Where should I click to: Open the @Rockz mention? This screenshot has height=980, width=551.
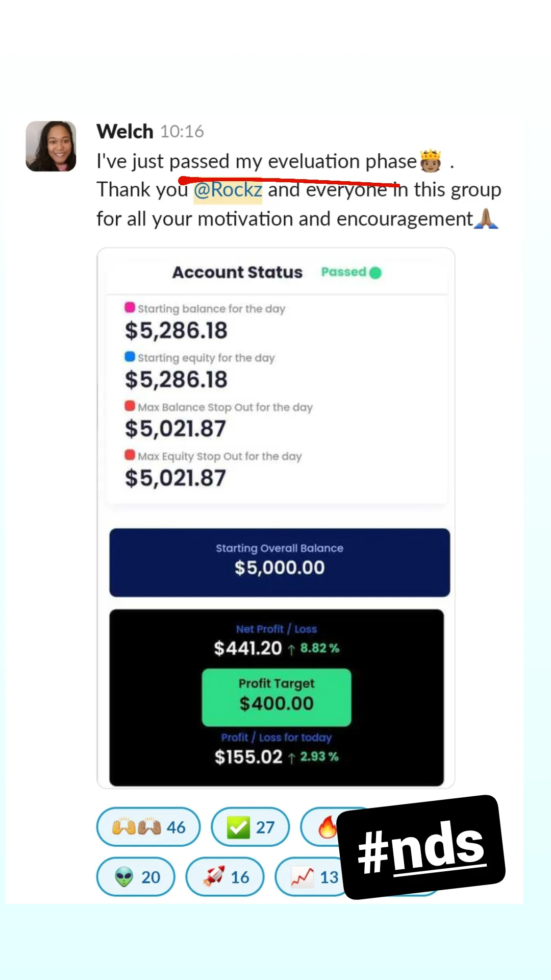pos(228,190)
